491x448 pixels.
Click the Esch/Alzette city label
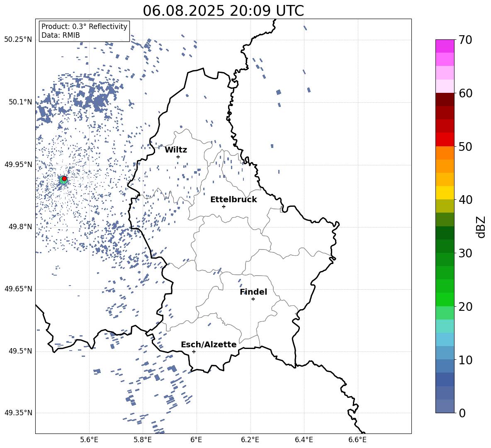coord(209,344)
